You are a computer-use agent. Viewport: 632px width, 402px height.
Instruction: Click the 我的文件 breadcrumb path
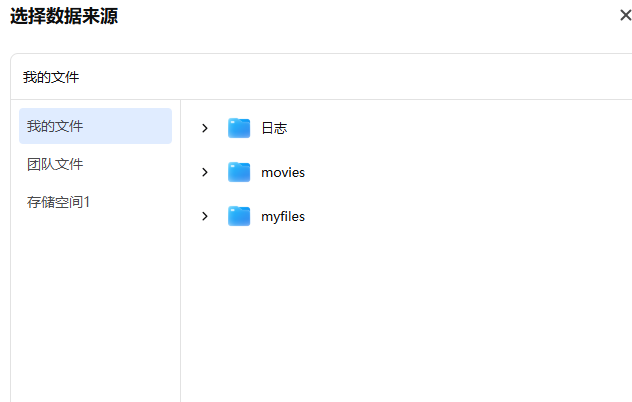point(51,77)
